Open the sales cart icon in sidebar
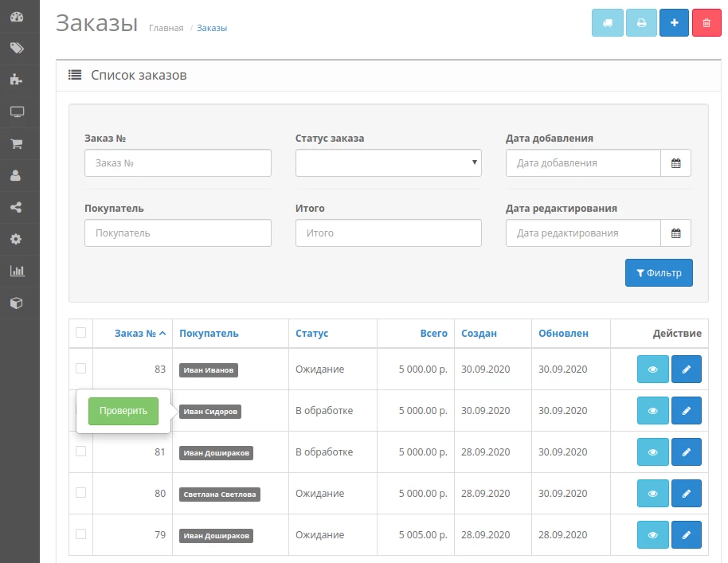The image size is (728, 563). coord(17,144)
